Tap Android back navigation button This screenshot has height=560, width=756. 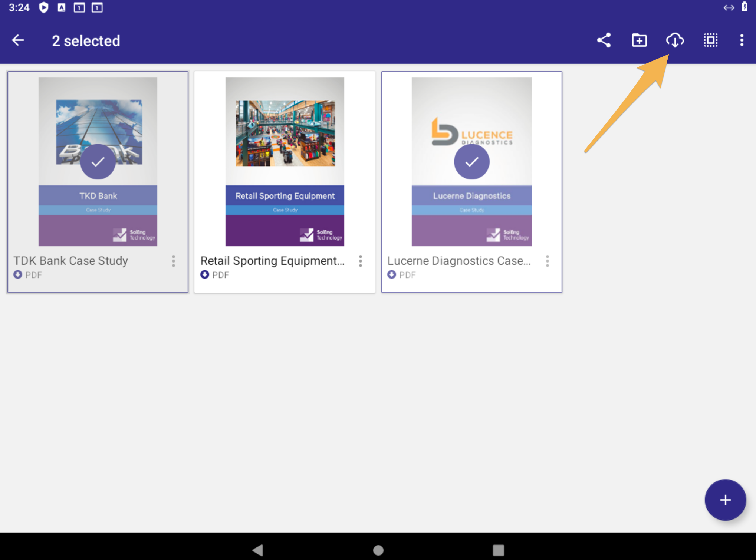(257, 550)
